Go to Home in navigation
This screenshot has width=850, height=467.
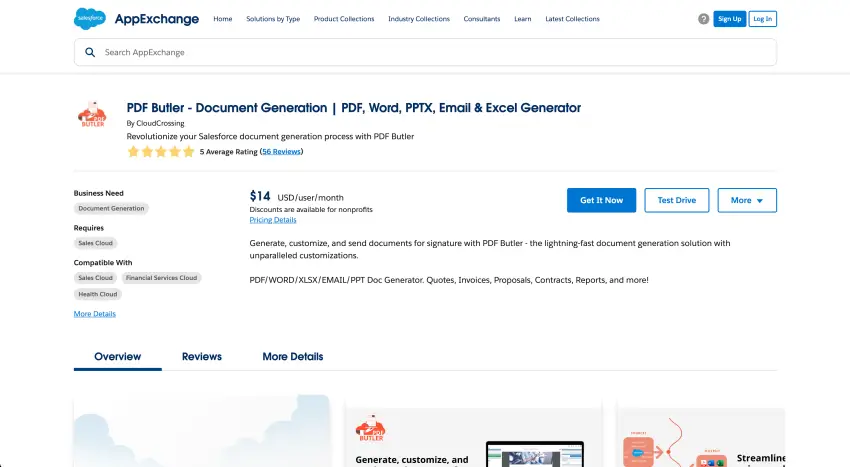tap(223, 19)
